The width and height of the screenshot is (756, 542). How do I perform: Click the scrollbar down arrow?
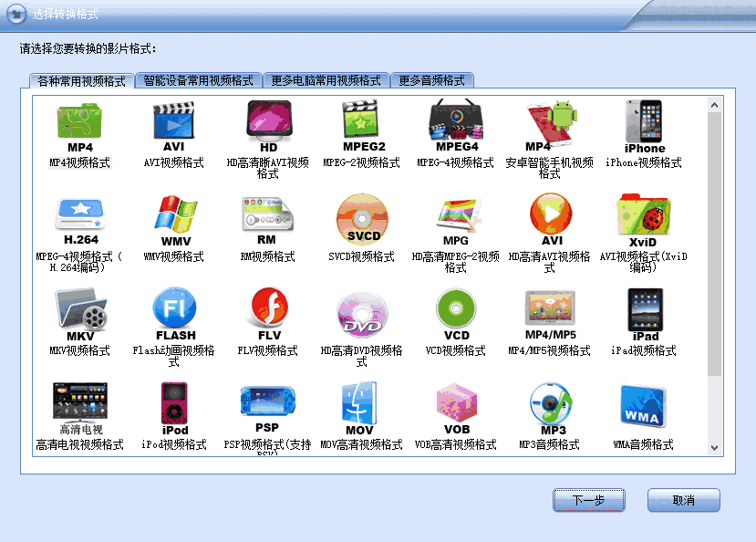(x=714, y=448)
